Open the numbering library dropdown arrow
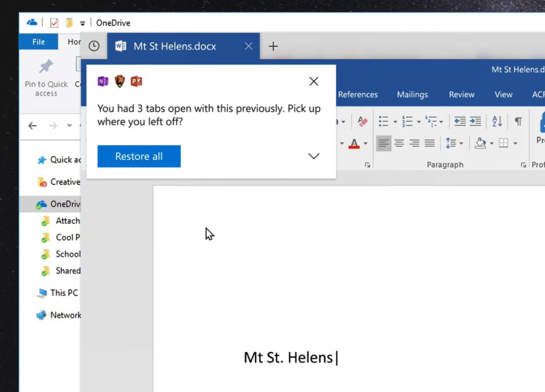 (x=419, y=122)
